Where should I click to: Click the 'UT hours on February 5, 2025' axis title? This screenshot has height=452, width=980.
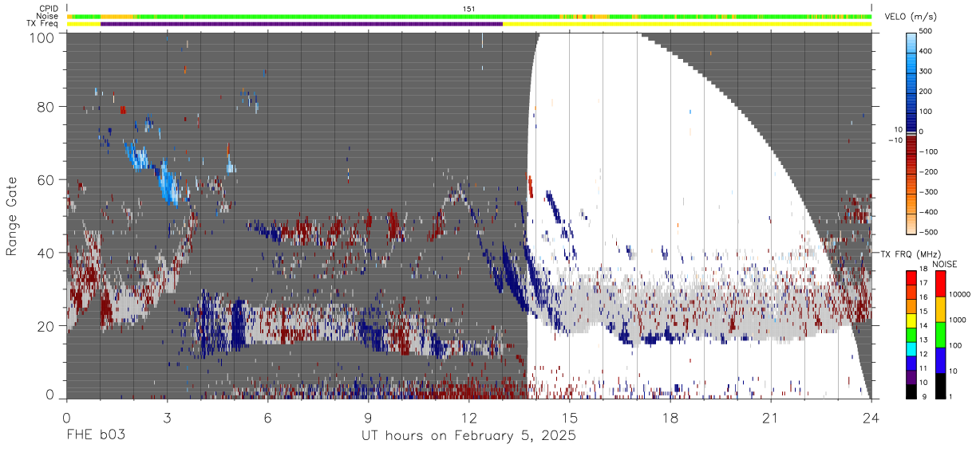tap(469, 436)
